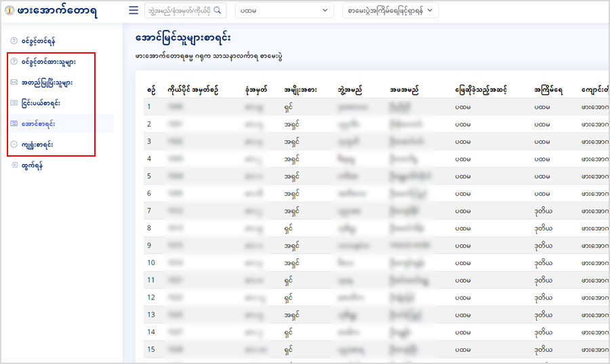Click the အကြိမ်ရေ column header

(548, 89)
